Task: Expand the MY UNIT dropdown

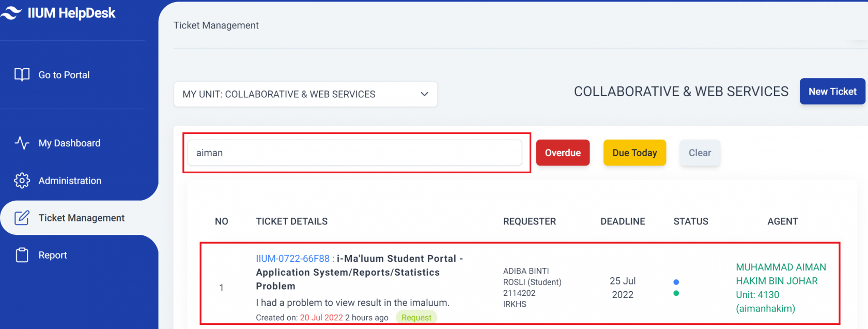Action: 305,94
